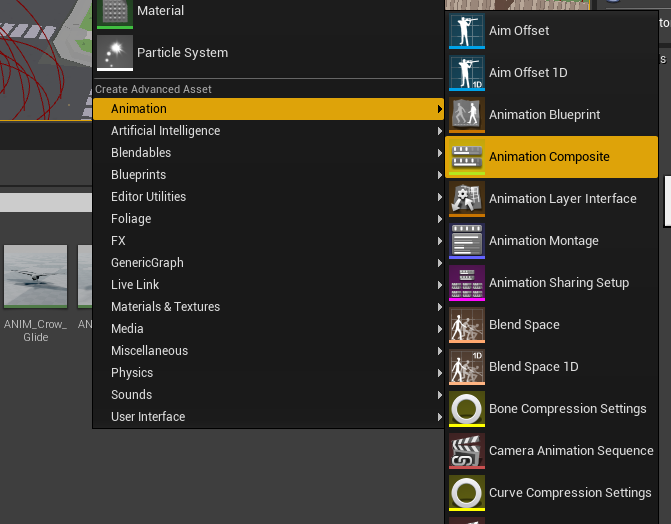Select the ANIM_Crow_Glide asset thumbnail
This screenshot has width=671, height=524.
pyautogui.click(x=36, y=276)
